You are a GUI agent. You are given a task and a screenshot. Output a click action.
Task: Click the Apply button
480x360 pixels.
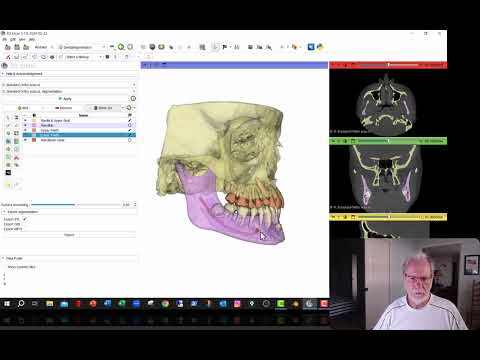coord(65,99)
